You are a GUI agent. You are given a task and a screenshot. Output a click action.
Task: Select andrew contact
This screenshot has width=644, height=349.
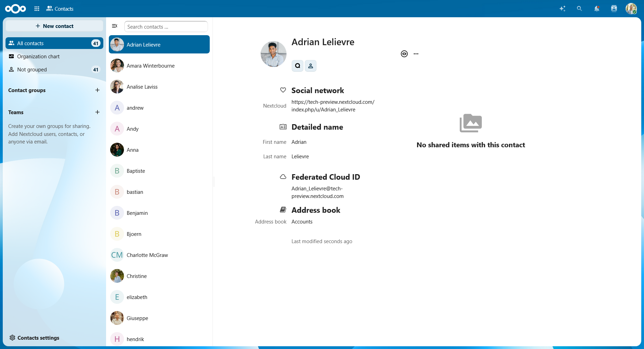(159, 108)
